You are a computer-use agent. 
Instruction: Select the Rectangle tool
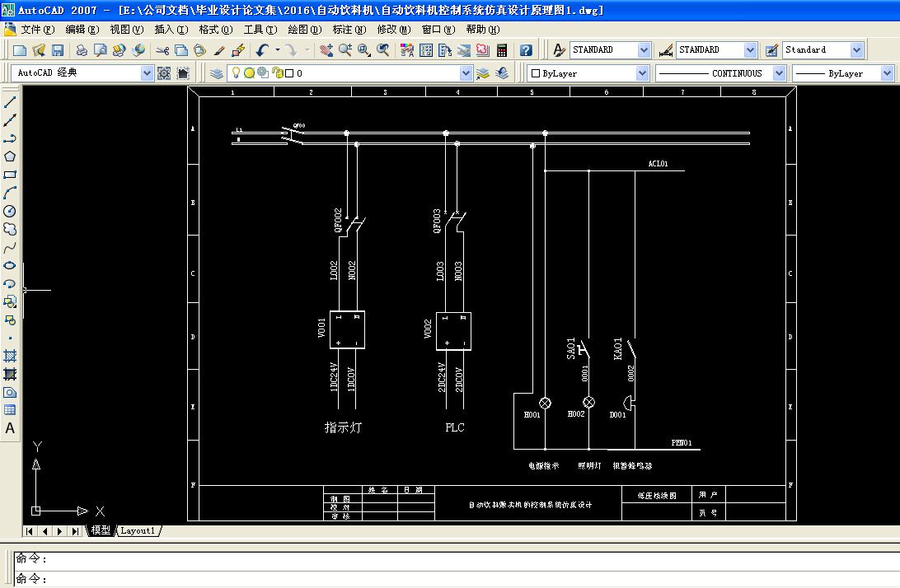[x=10, y=175]
